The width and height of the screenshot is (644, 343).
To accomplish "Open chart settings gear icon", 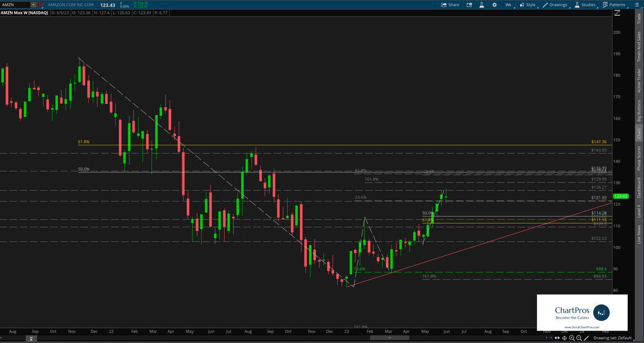I will (494, 4).
